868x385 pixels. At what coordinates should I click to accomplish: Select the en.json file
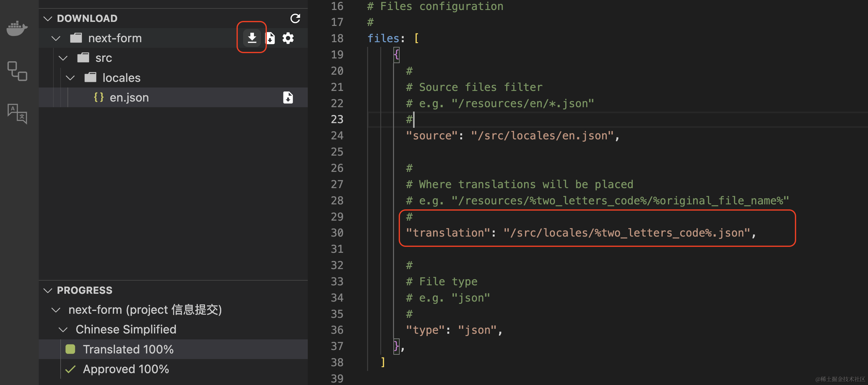(129, 97)
